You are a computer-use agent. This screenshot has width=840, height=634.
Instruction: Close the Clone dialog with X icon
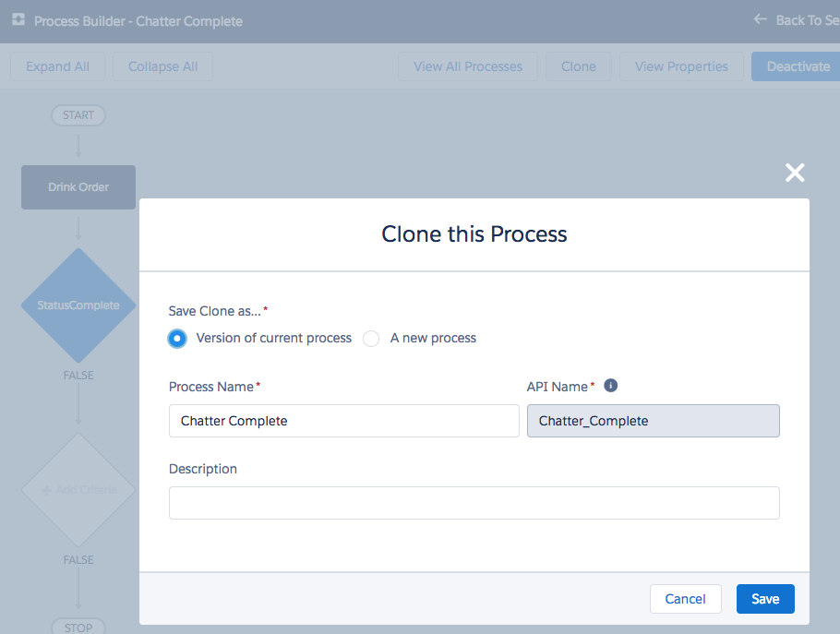pyautogui.click(x=794, y=173)
